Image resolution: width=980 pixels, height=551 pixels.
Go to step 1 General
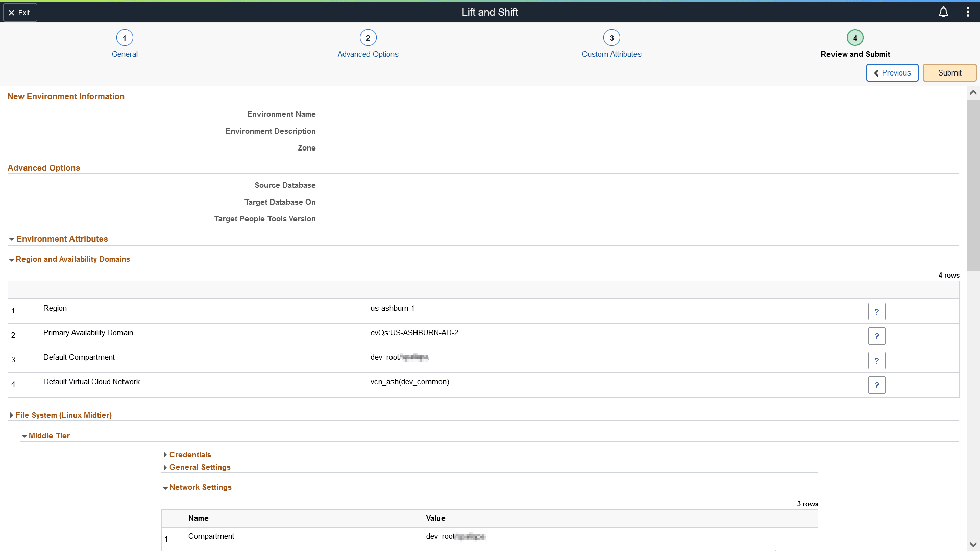[x=125, y=38]
